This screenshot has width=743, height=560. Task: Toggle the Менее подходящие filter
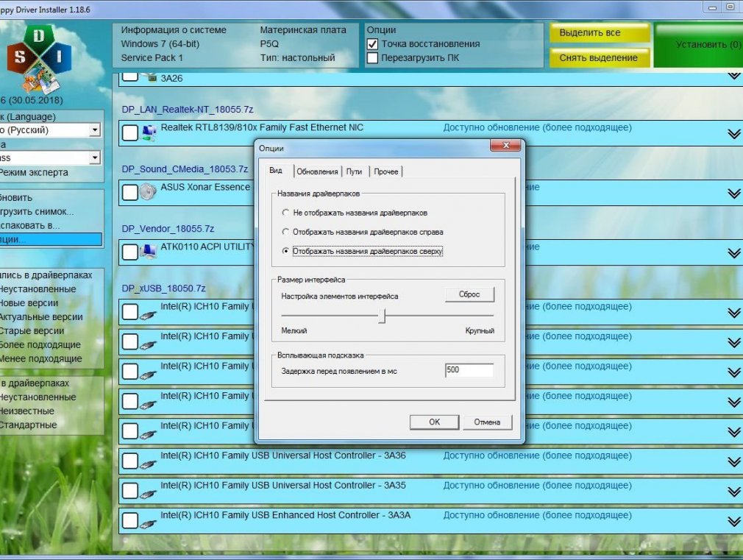click(x=40, y=358)
